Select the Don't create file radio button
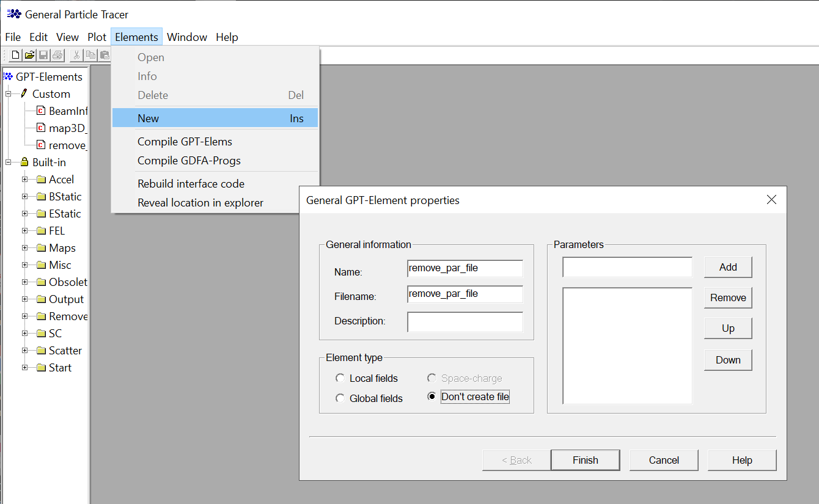Viewport: 819px width, 504px height. point(432,396)
